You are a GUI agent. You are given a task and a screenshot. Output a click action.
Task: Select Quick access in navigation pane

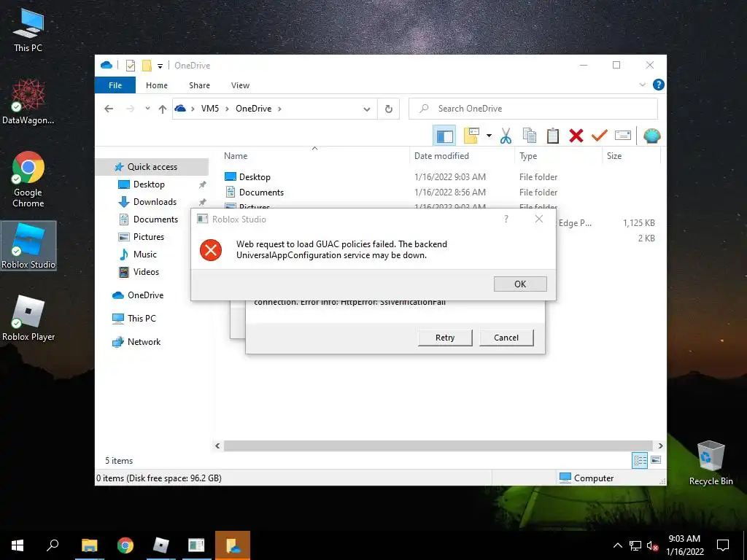point(152,167)
